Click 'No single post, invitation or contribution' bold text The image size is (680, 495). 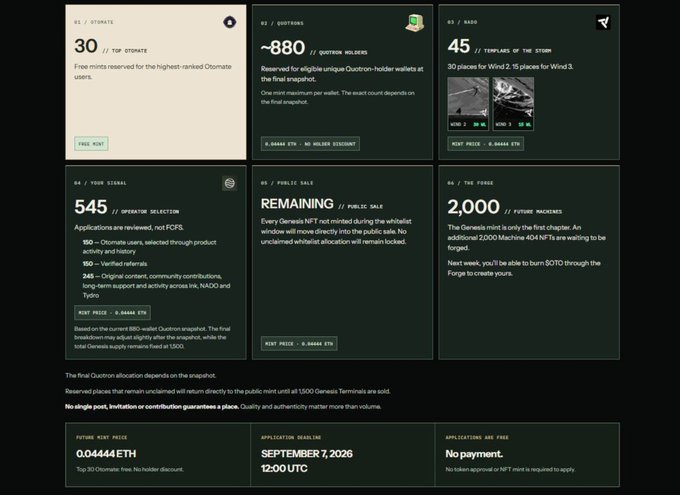point(152,407)
